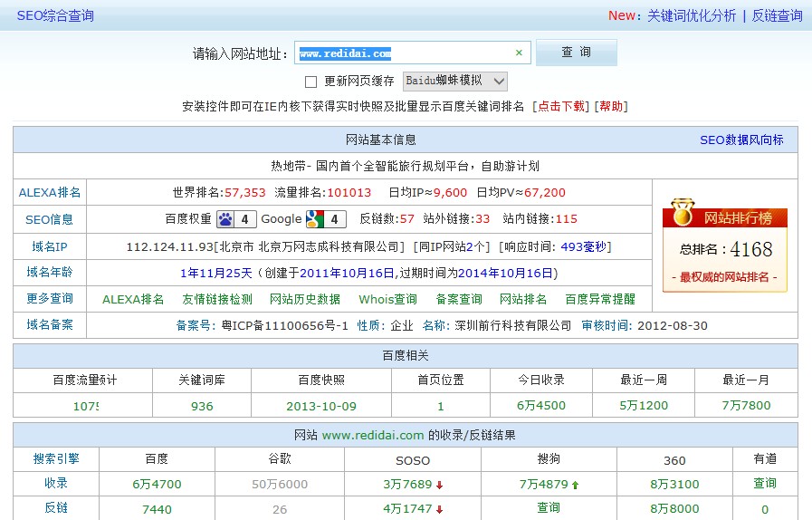Click the 今日收录 value 6万4500
Image resolution: width=812 pixels, height=520 pixels.
[541, 406]
